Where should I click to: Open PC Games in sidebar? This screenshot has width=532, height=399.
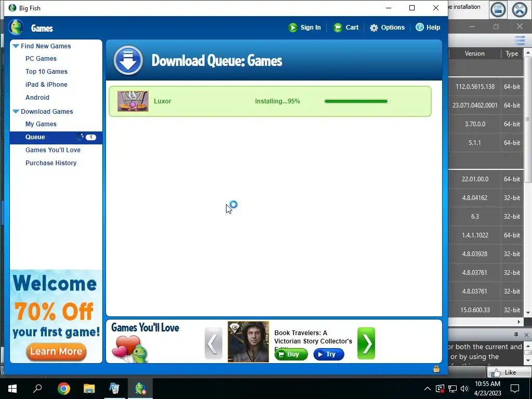(41, 59)
